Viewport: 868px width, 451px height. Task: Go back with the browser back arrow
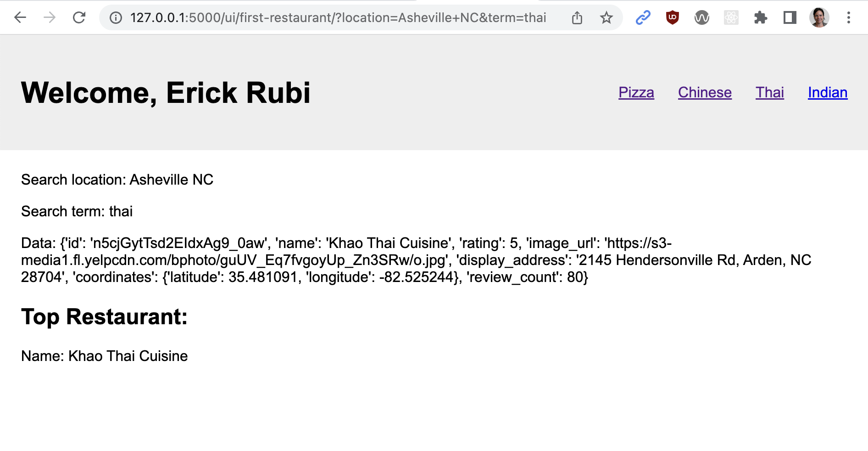point(20,18)
